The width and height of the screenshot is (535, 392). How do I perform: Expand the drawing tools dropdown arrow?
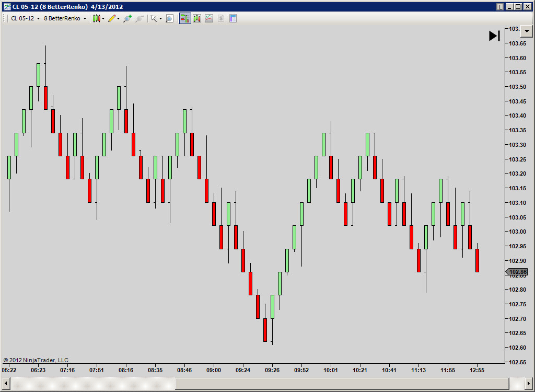(119, 18)
